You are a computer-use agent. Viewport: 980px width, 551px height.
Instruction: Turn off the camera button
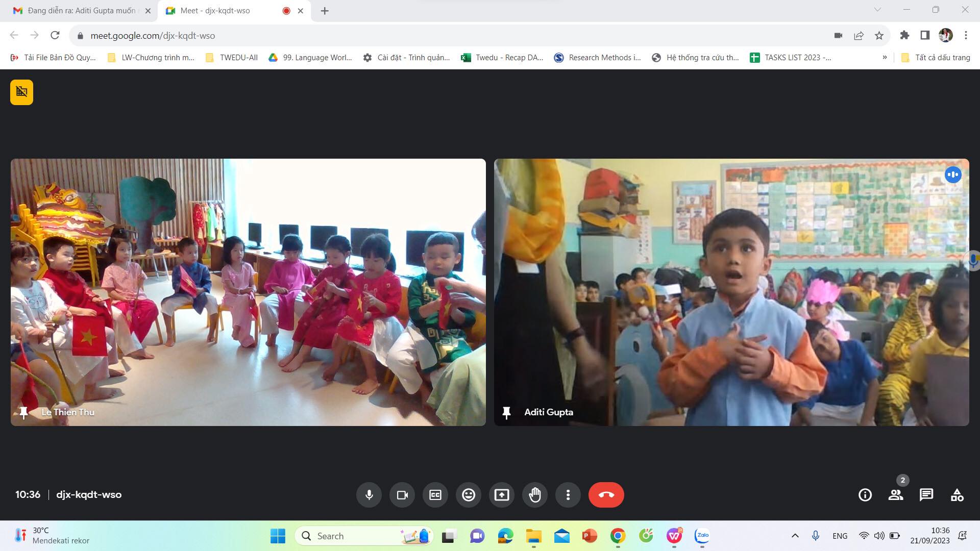pos(402,495)
